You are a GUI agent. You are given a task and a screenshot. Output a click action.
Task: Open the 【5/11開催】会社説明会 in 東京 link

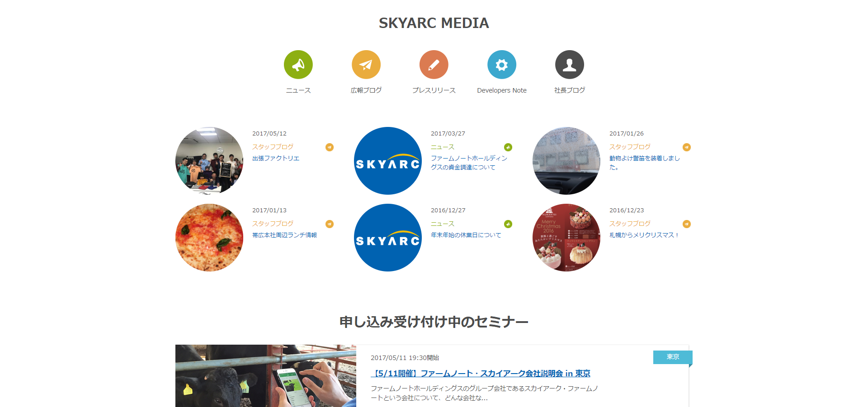point(481,374)
